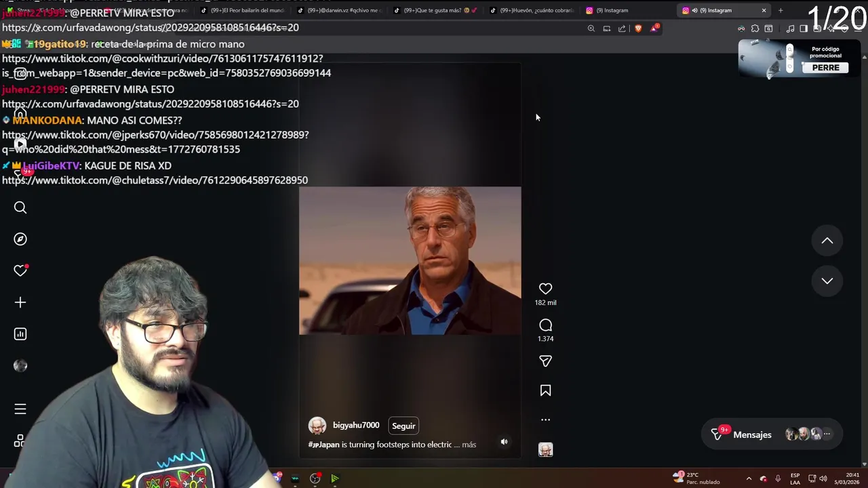Go to previous reel with up chevron

coord(827,241)
